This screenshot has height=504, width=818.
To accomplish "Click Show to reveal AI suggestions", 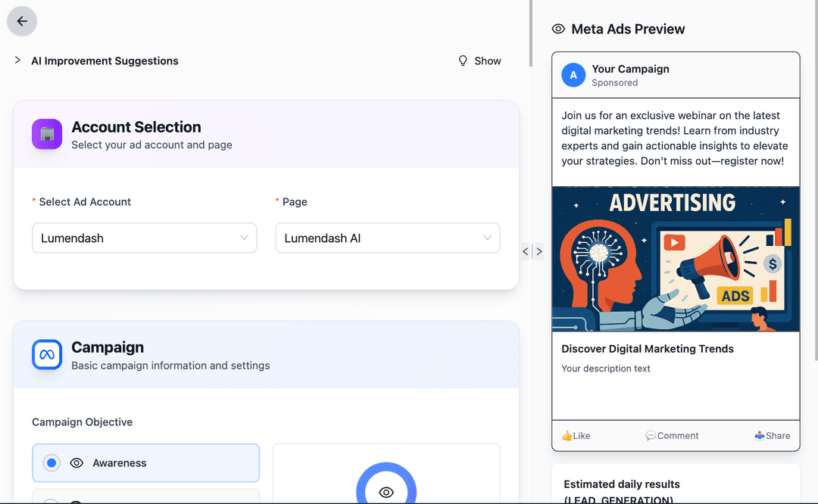I will (487, 61).
